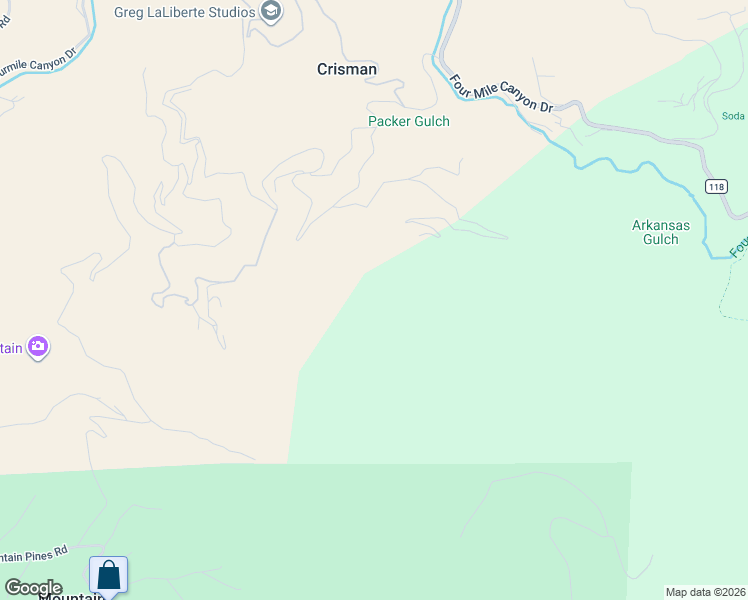The width and height of the screenshot is (748, 600).
Task: Click the Map data ©2026 attribution
Action: tap(706, 592)
